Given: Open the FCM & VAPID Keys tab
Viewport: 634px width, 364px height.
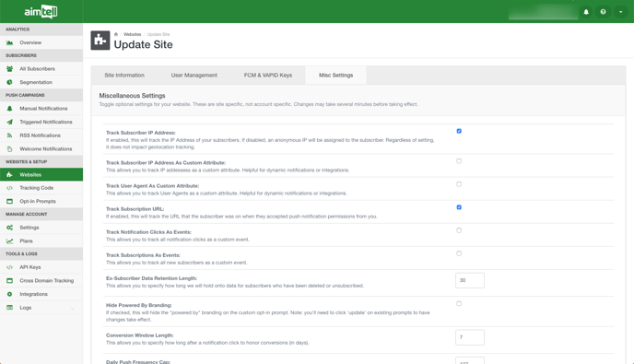Looking at the screenshot, I should (x=267, y=76).
